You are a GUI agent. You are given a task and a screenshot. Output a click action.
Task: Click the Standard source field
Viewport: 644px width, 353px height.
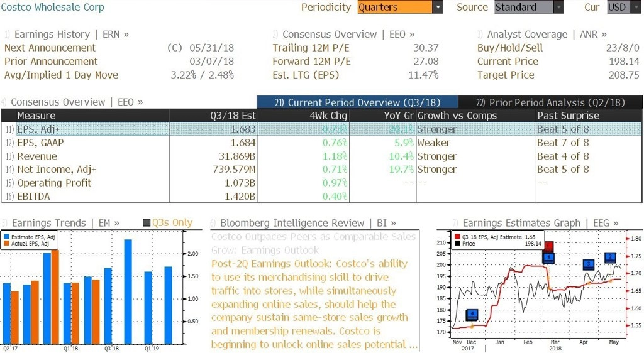(524, 7)
